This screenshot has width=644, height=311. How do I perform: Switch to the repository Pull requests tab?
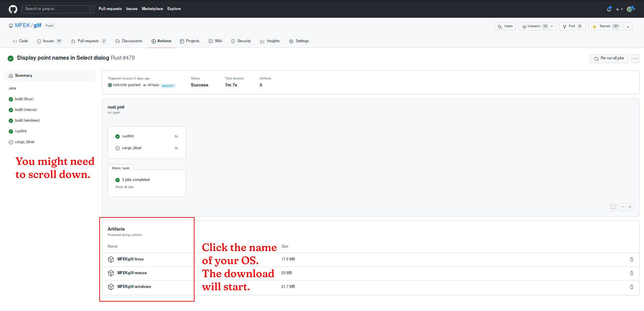pos(89,41)
